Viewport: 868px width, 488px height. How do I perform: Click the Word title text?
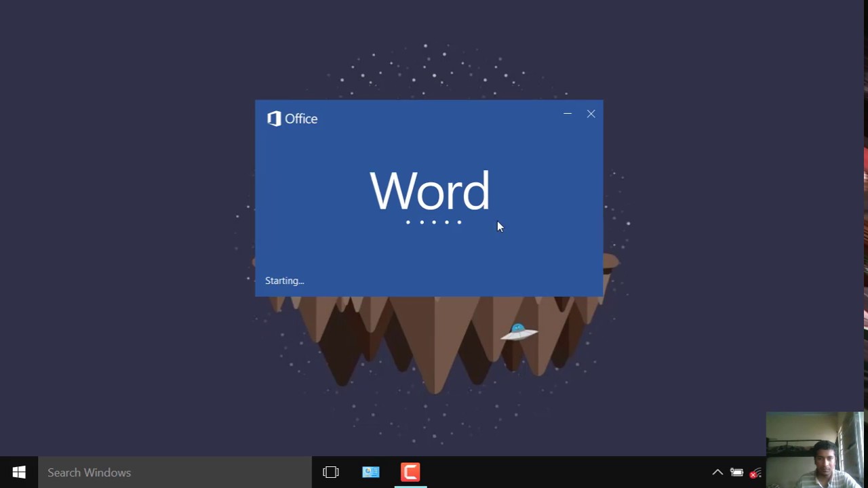tap(429, 190)
